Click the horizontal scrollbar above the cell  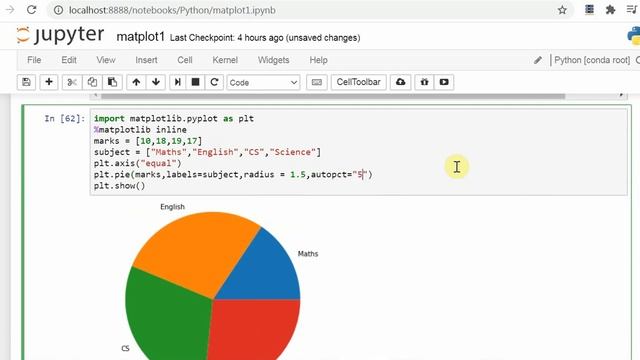tap(333, 96)
